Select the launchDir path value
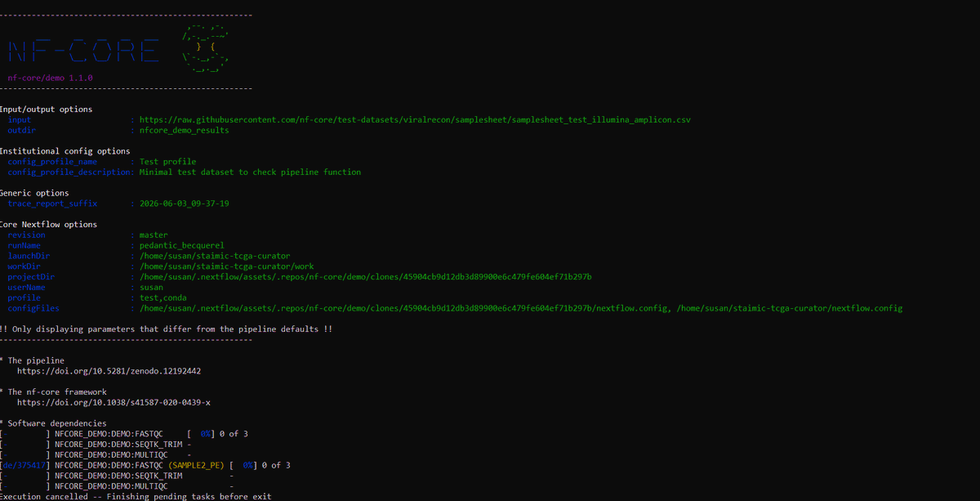980x501 pixels. [x=215, y=256]
